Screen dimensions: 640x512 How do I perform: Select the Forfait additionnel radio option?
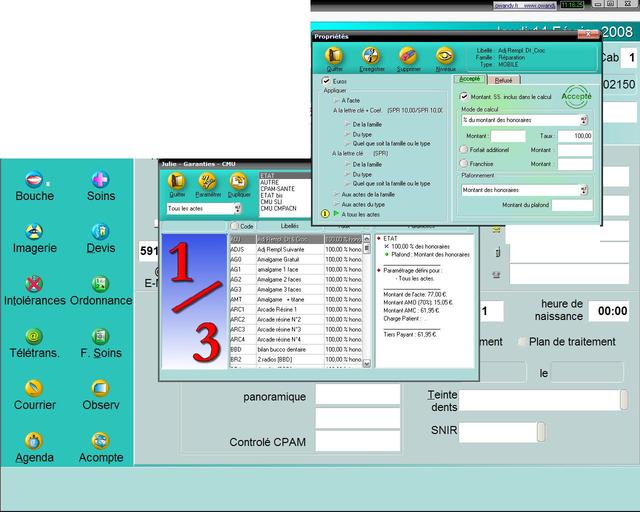point(464,149)
